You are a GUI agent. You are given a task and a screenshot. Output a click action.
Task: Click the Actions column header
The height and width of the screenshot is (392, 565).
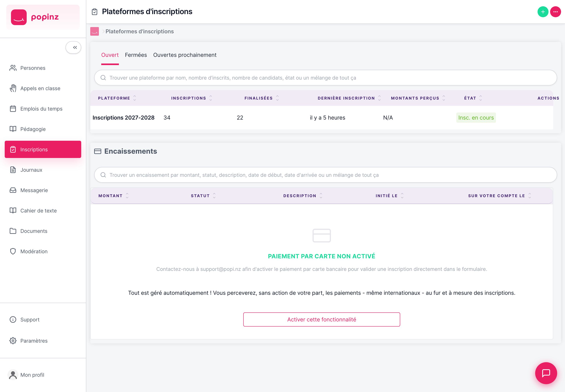click(548, 98)
